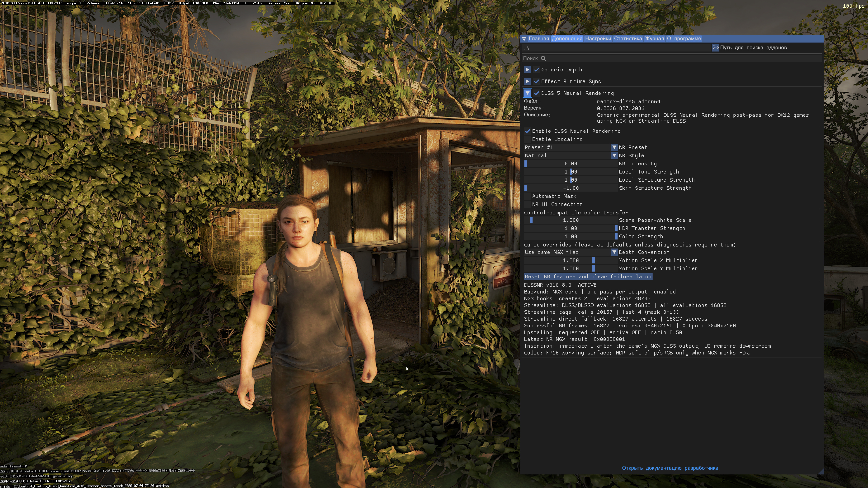The height and width of the screenshot is (488, 868).
Task: Click the Local Structure Strength slider
Action: coord(571,180)
